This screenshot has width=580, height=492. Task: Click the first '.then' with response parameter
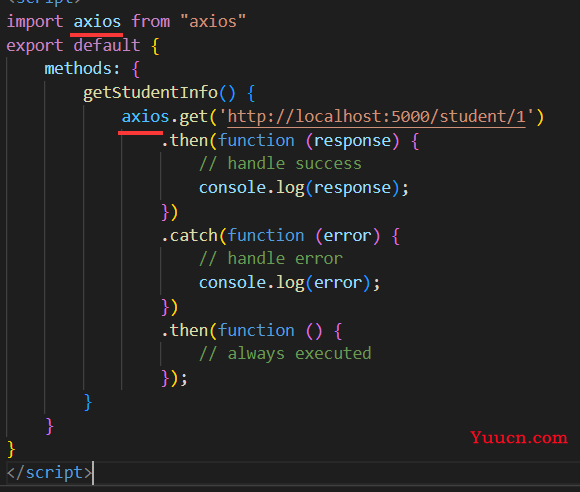(x=185, y=141)
